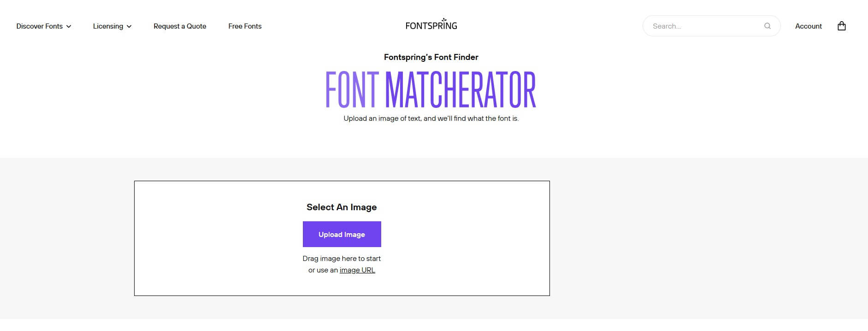
Task: Click the Font Matcherator heading
Action: 431,89
